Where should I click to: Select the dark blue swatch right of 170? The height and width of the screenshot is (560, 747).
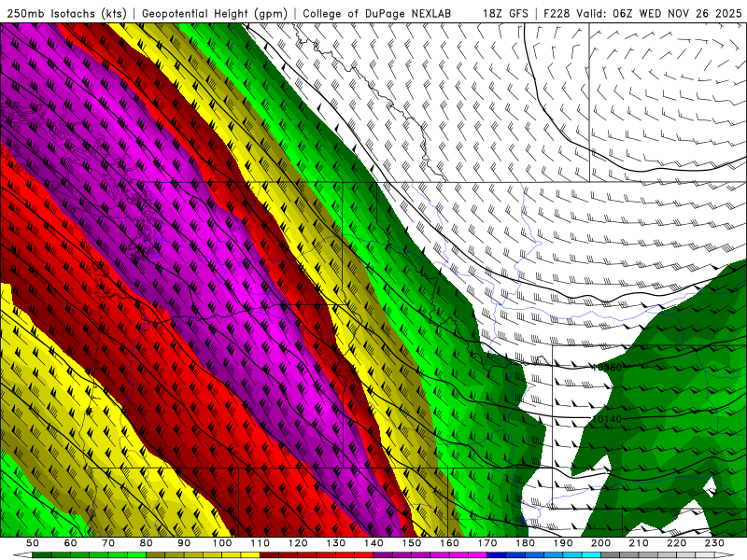[497, 554]
